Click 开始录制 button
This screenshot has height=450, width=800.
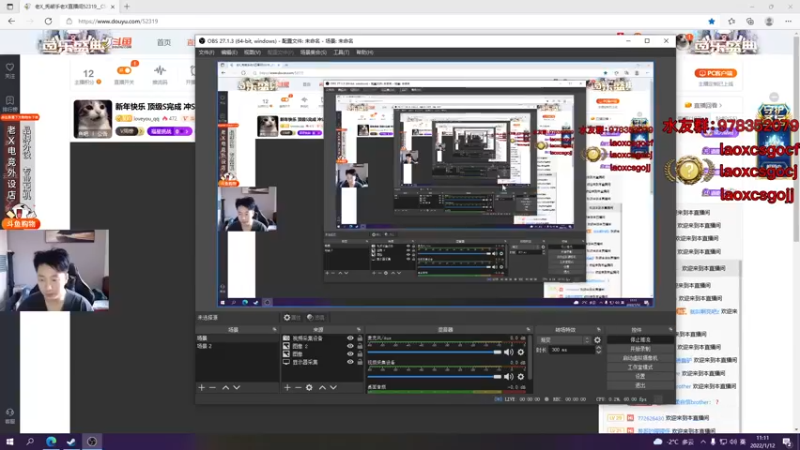(x=640, y=349)
